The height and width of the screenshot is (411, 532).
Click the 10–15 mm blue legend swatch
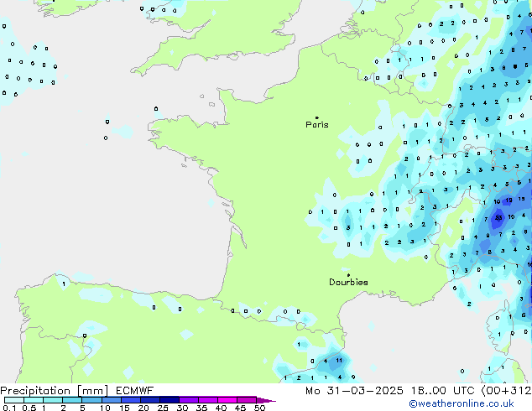(111, 400)
